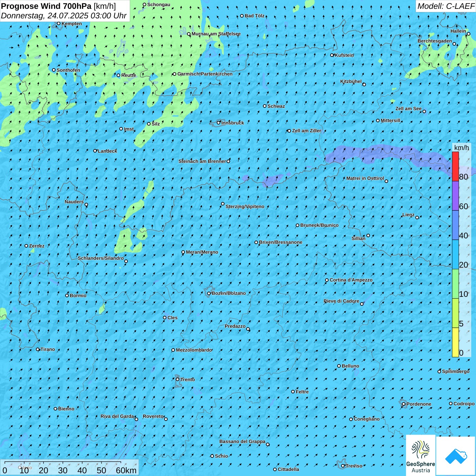476x476 pixels.
Task: Select the Kufstein city label
Action: 344,55
